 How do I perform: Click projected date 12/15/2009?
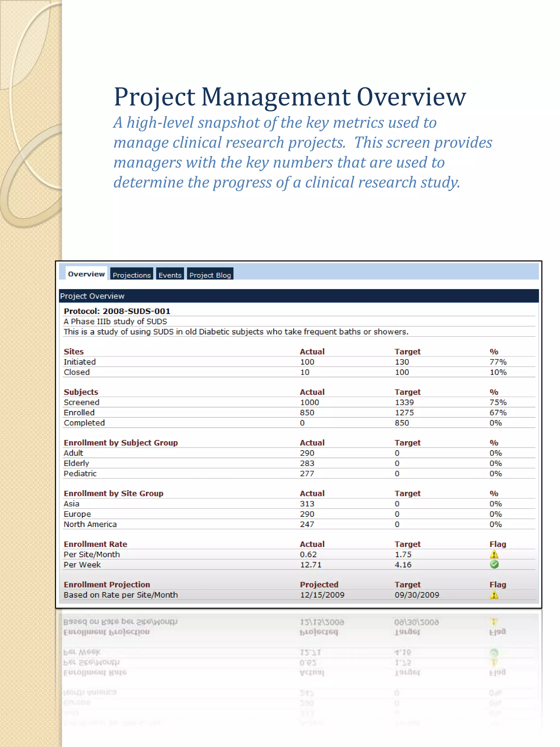[x=322, y=595]
